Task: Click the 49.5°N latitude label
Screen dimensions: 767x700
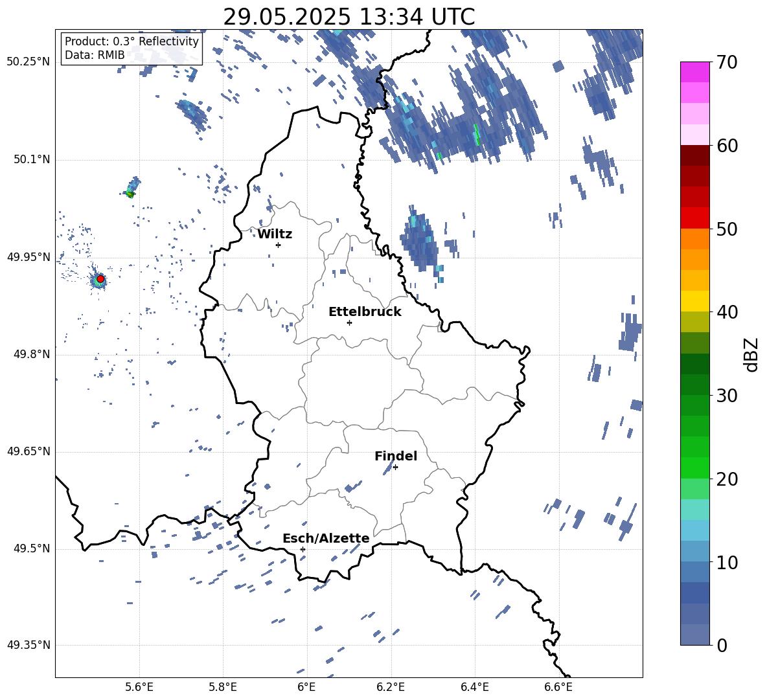Action: (32, 548)
